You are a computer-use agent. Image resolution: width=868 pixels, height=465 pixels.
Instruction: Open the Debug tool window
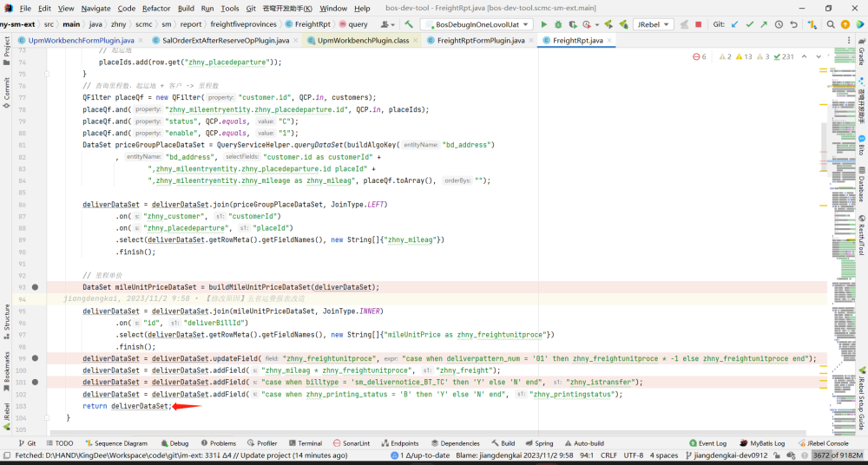tap(175, 443)
